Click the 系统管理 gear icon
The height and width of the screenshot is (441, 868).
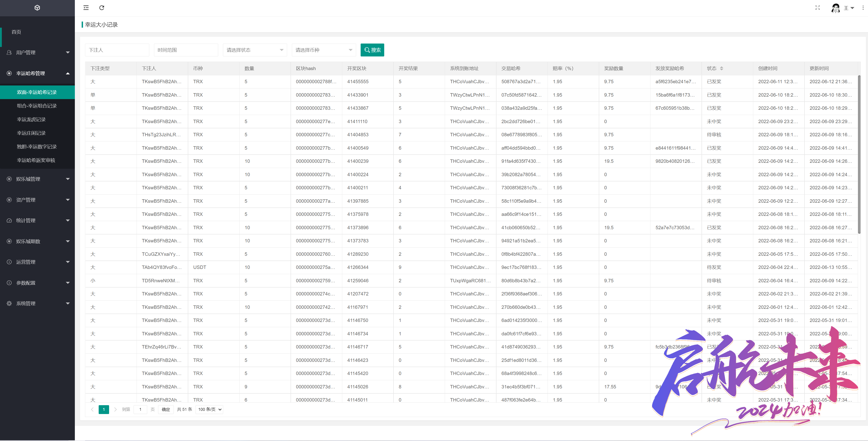[9, 303]
